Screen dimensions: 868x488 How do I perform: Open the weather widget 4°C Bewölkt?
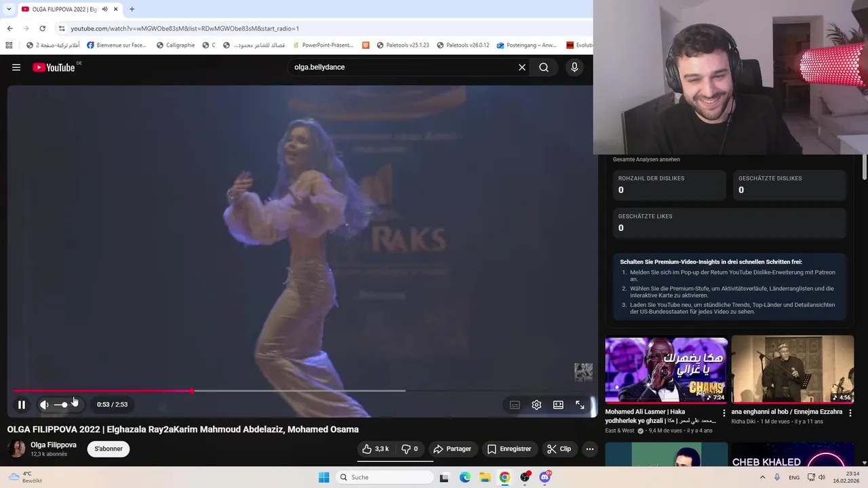click(26, 477)
